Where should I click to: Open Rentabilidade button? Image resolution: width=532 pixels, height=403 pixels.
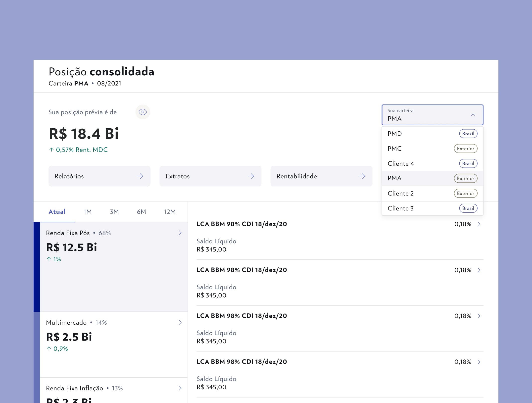pyautogui.click(x=321, y=176)
